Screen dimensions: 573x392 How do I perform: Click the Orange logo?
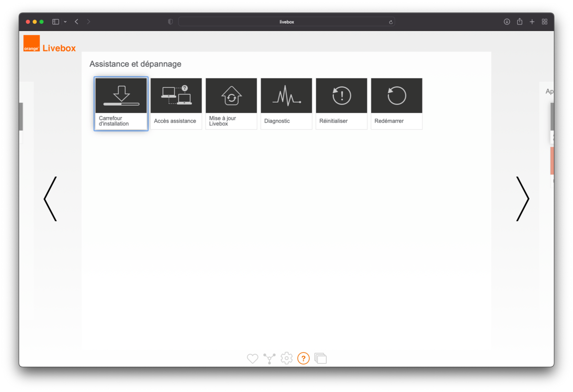coord(32,43)
